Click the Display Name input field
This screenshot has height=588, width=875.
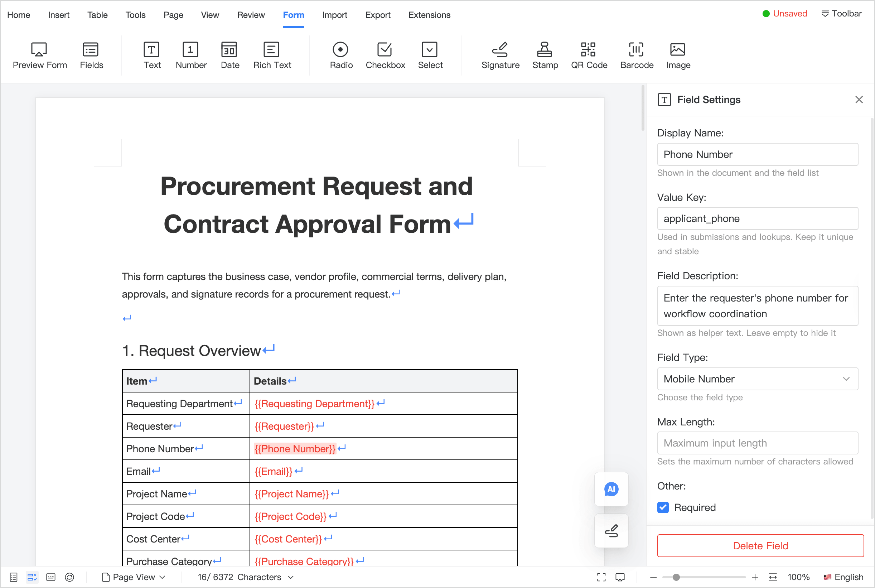tap(757, 154)
